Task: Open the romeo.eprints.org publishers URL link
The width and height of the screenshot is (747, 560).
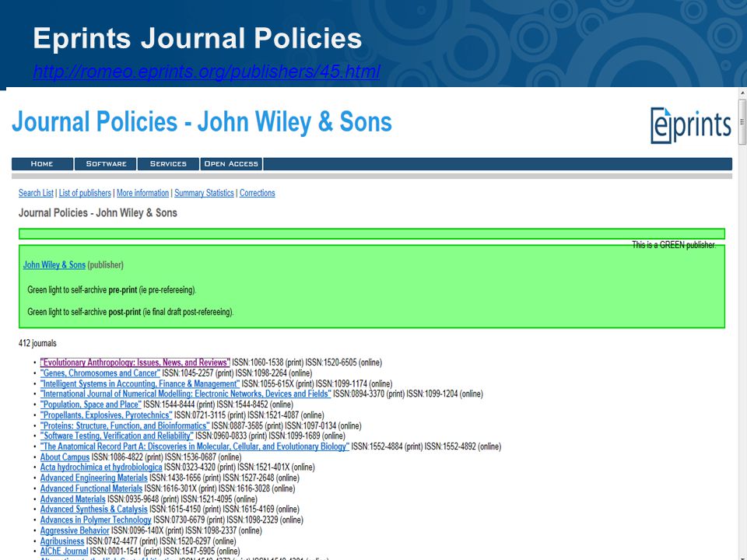Action: pyautogui.click(x=206, y=72)
